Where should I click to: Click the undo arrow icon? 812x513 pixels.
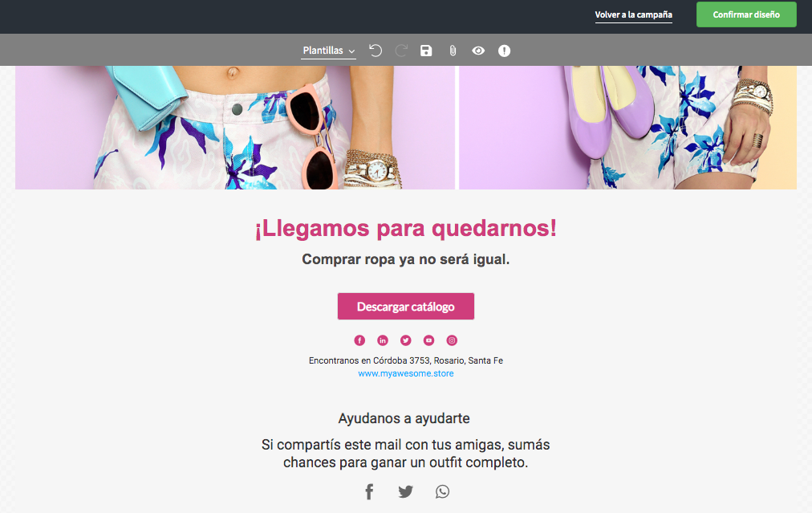[376, 51]
